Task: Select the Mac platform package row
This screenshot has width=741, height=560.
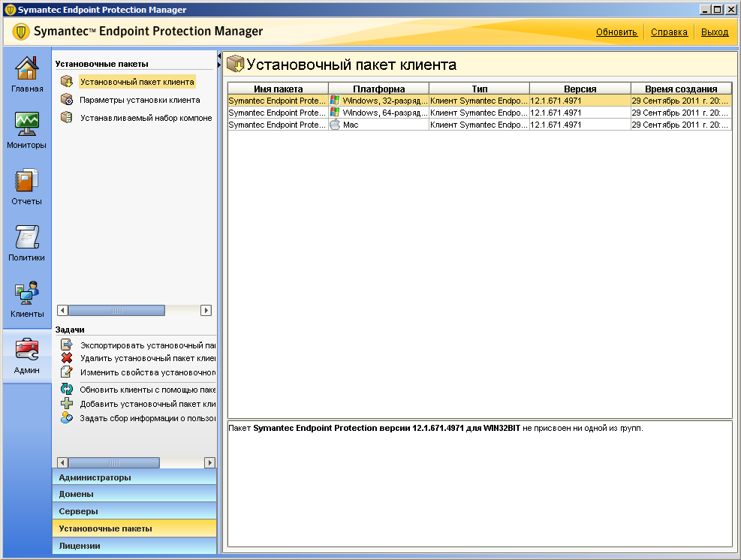Action: pyautogui.click(x=479, y=125)
